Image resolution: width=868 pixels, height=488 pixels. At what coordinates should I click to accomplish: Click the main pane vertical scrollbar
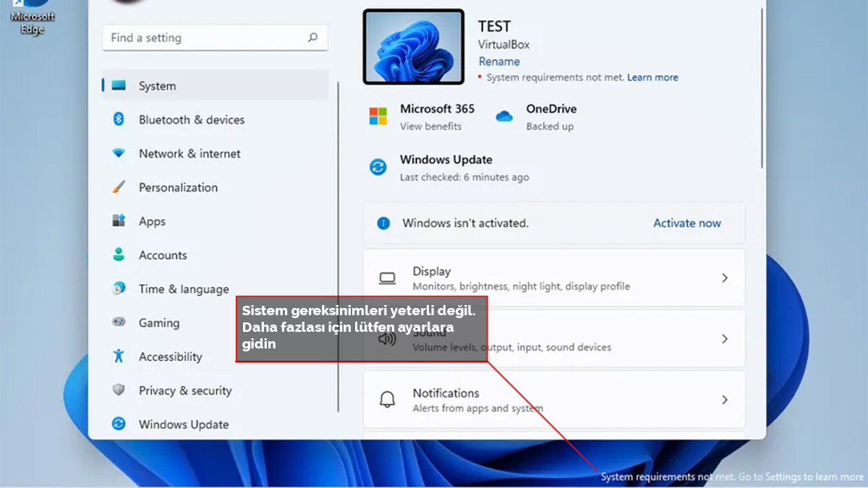click(x=761, y=87)
